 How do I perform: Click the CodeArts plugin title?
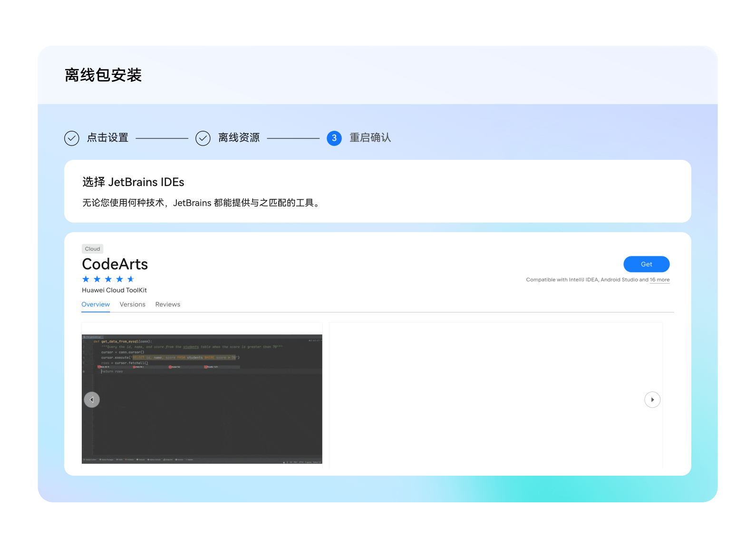(115, 264)
